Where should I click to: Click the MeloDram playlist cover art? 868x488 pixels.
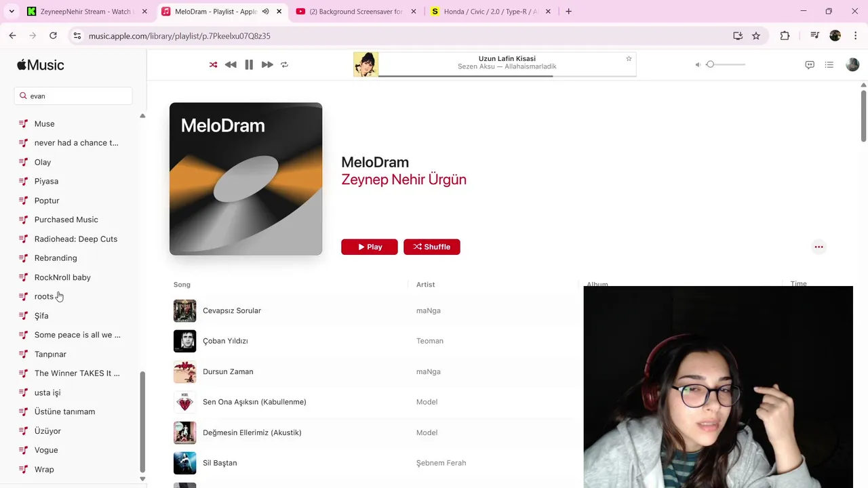pyautogui.click(x=245, y=179)
